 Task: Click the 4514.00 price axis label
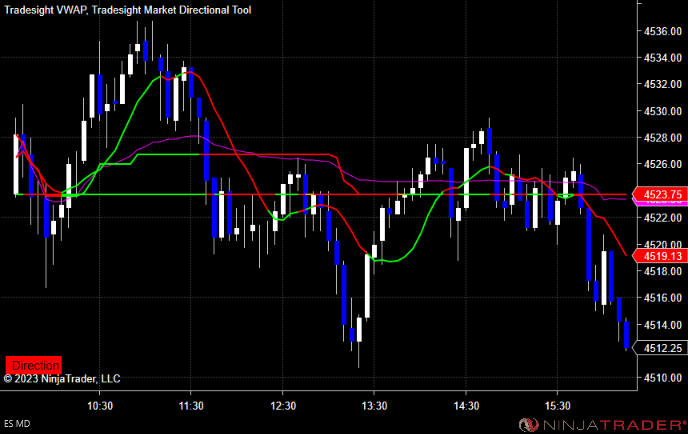pyautogui.click(x=663, y=325)
